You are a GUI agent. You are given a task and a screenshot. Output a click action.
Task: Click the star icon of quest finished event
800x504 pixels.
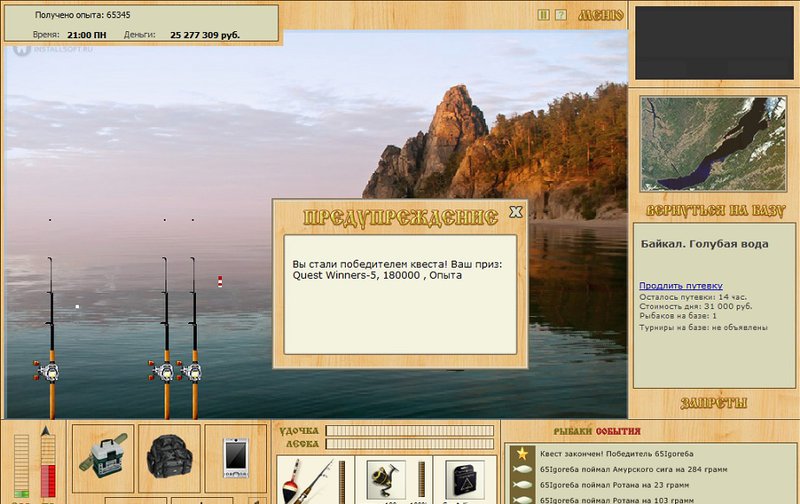coord(522,453)
